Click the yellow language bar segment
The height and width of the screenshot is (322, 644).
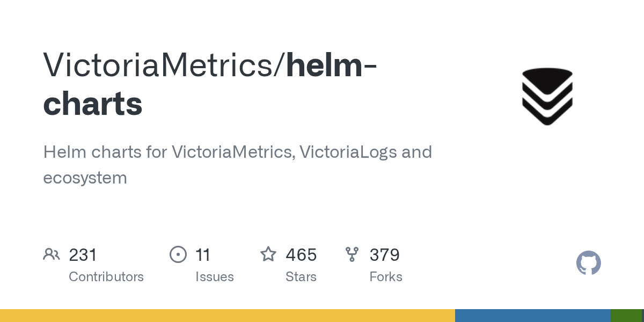[228, 316]
